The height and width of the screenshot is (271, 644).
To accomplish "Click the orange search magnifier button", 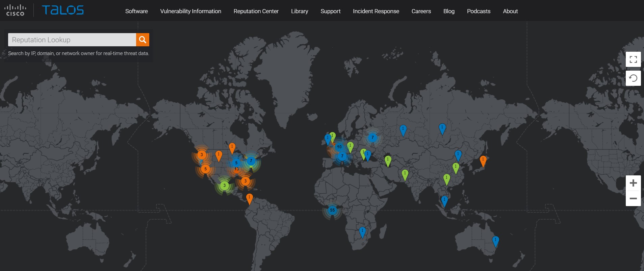I will coord(143,40).
